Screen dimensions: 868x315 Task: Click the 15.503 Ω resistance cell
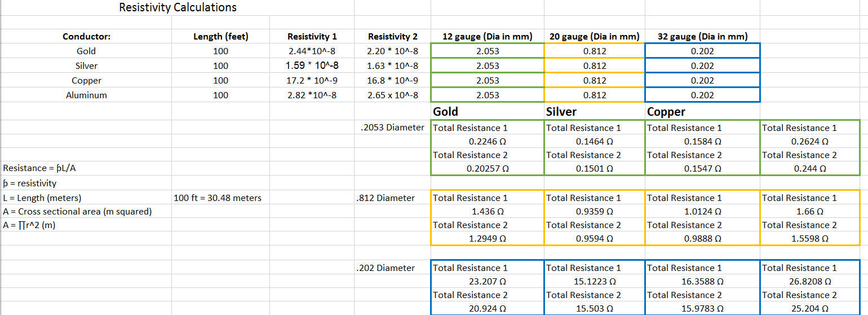(594, 309)
